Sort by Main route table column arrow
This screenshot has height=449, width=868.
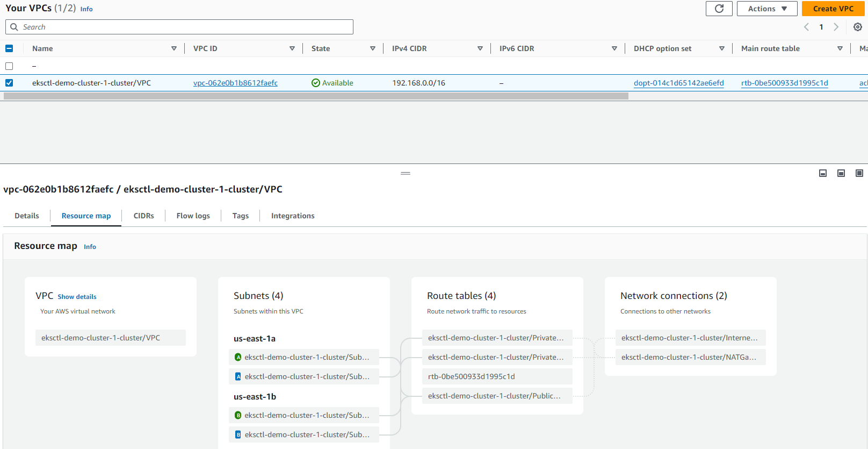tap(840, 48)
